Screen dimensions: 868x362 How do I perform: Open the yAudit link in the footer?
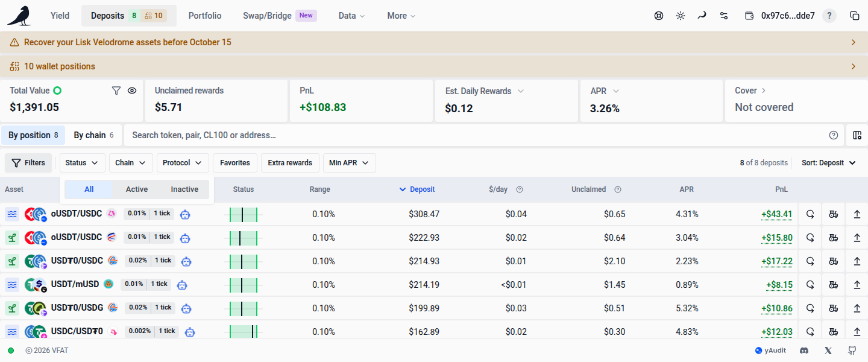770,351
